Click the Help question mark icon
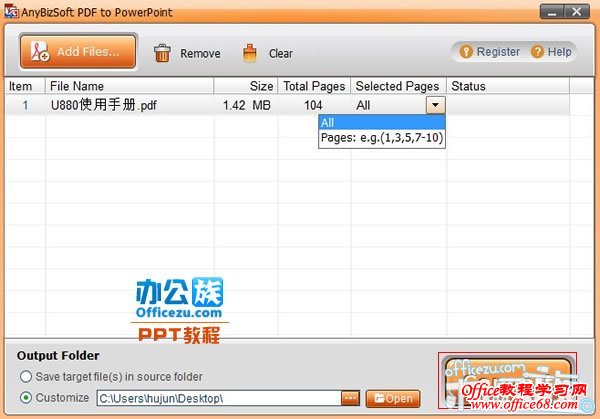This screenshot has height=419, width=600. 537,52
